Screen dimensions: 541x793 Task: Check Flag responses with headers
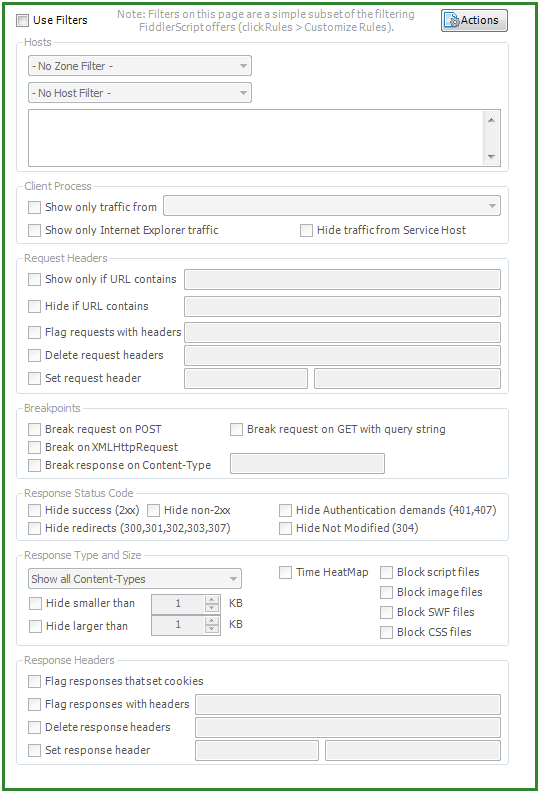click(34, 704)
